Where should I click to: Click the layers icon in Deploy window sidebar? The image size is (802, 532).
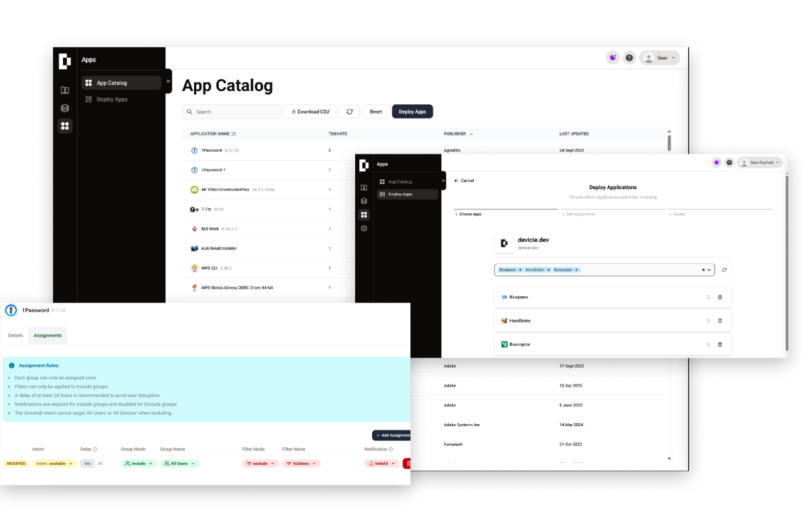[364, 201]
